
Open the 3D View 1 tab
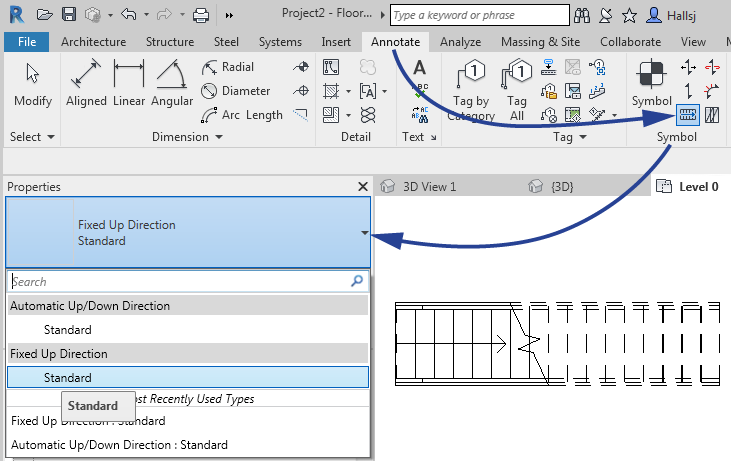[x=428, y=186]
